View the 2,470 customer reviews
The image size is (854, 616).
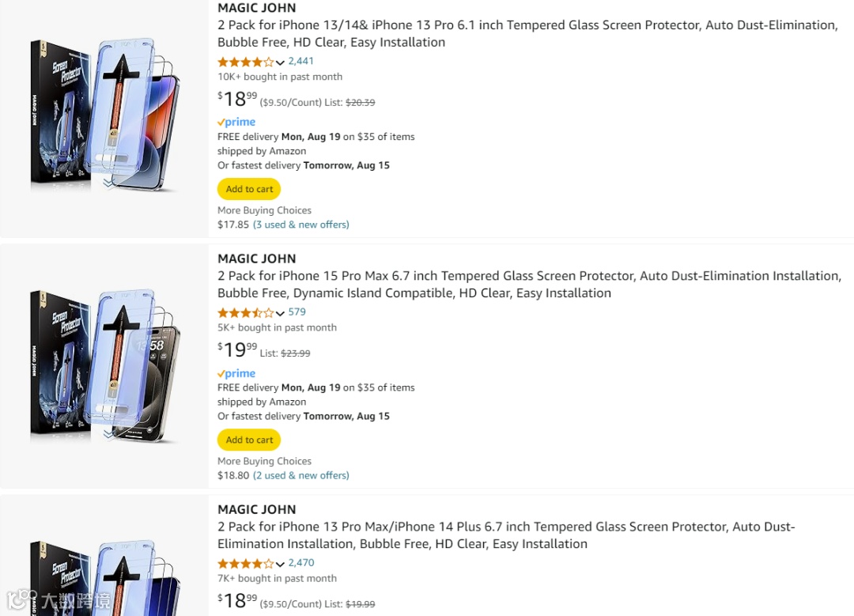pos(301,562)
